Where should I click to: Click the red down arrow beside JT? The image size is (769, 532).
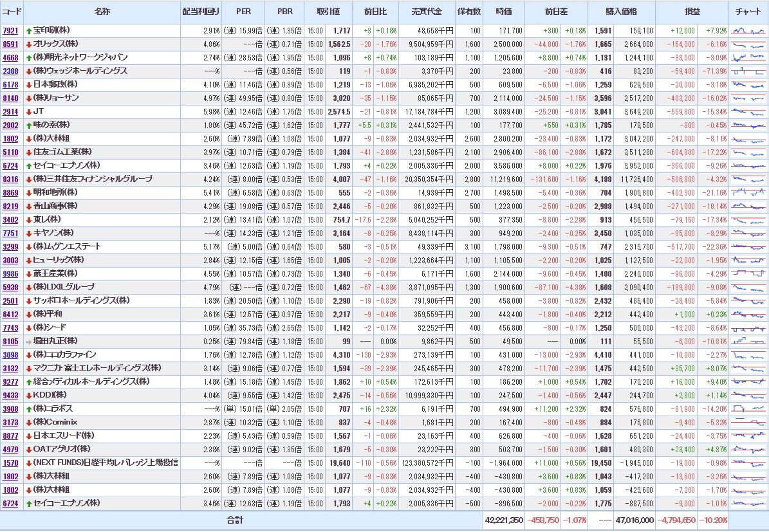point(29,111)
